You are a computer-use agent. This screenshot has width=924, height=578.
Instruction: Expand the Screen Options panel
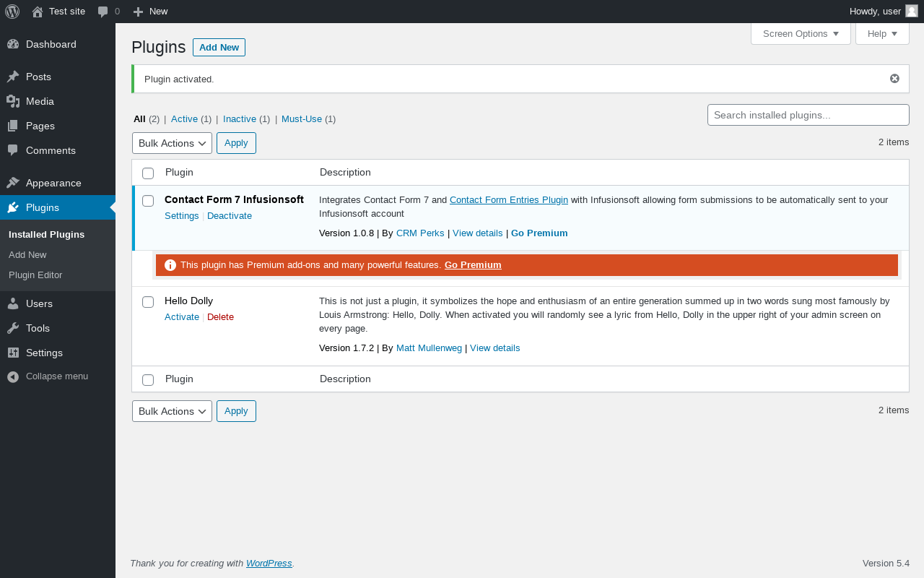coord(801,34)
